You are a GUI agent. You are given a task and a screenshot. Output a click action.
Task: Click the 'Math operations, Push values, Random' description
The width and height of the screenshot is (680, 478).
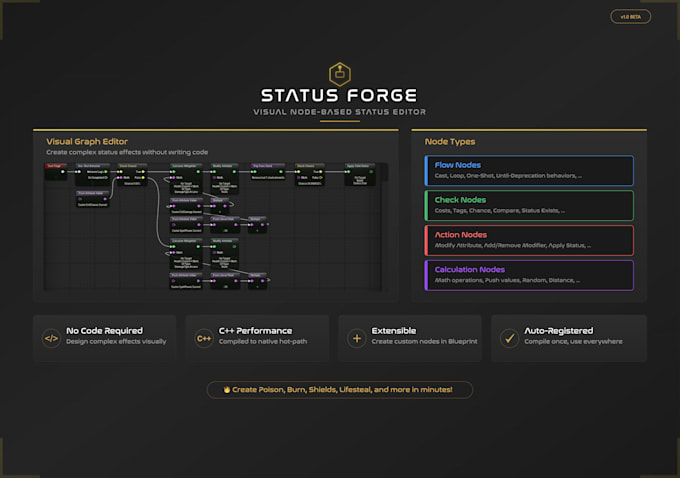pyautogui.click(x=507, y=280)
